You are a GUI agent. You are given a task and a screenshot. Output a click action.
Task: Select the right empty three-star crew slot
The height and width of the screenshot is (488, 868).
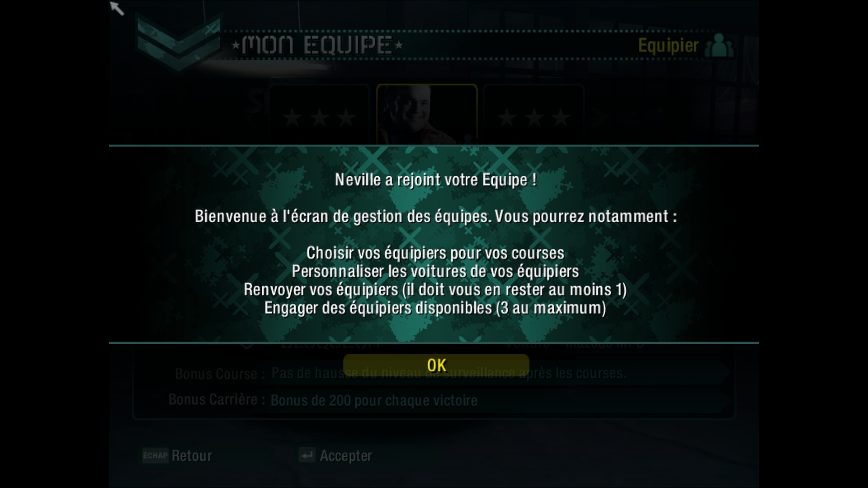[x=533, y=115]
